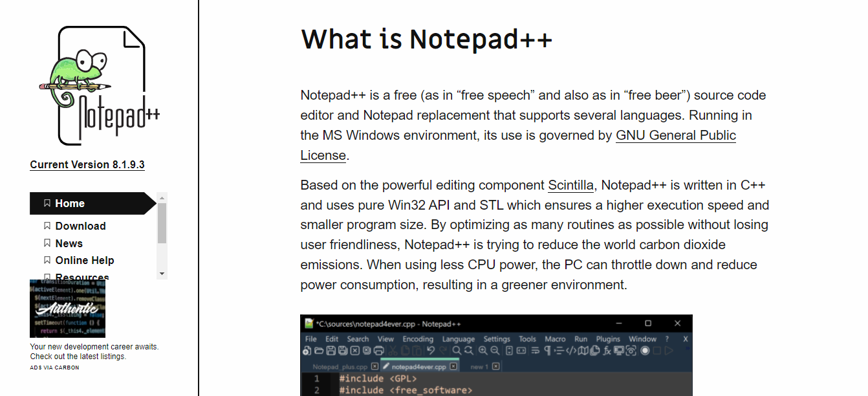Open the Macro menu
This screenshot has height=396, width=868.
pyautogui.click(x=555, y=339)
